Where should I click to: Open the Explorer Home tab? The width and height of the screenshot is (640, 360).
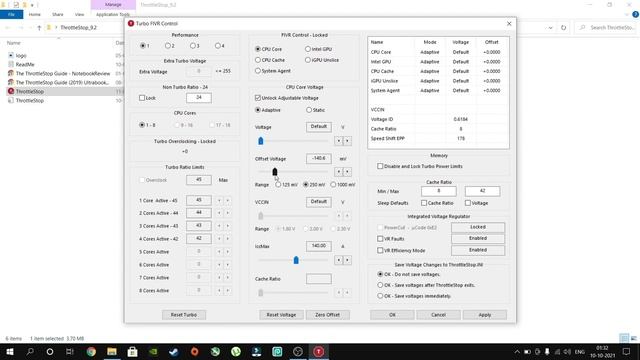pos(34,14)
